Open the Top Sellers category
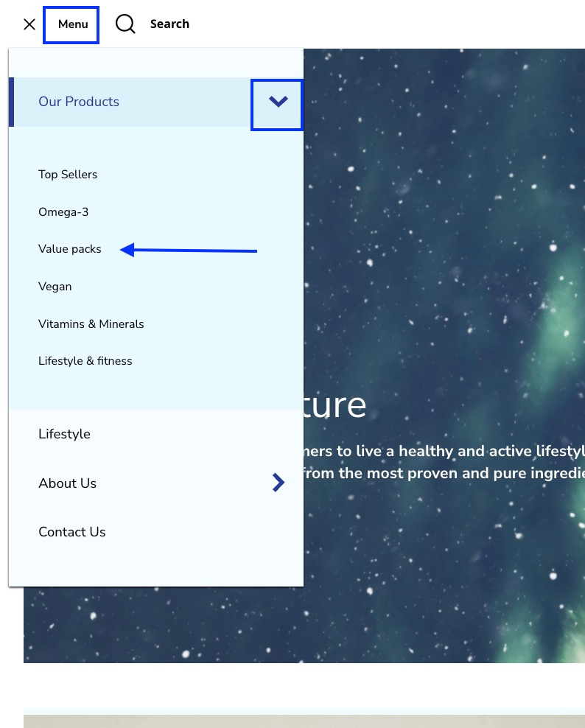 [x=68, y=175]
